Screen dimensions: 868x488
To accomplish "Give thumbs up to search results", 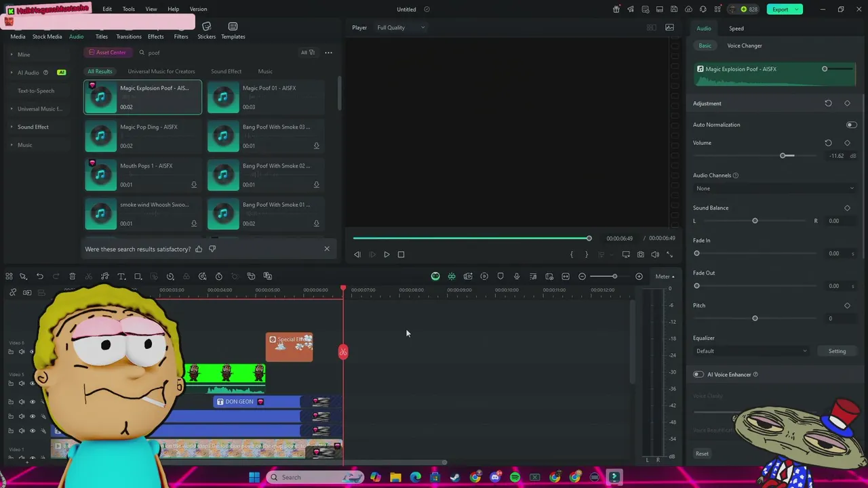I will point(199,249).
